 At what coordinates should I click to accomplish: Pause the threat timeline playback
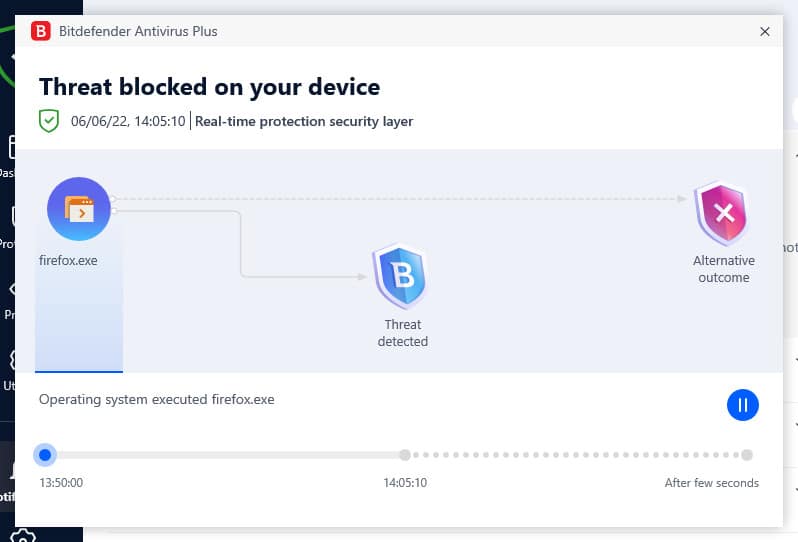(x=743, y=405)
